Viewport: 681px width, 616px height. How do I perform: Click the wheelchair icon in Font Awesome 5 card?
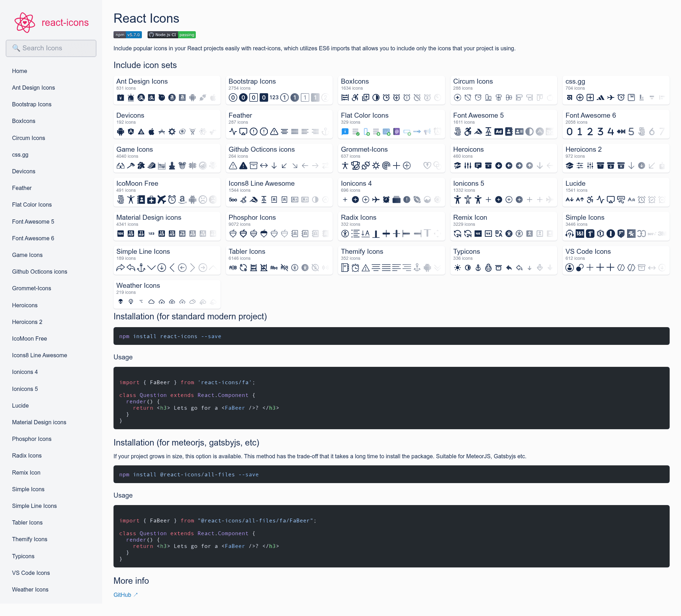coord(468,131)
